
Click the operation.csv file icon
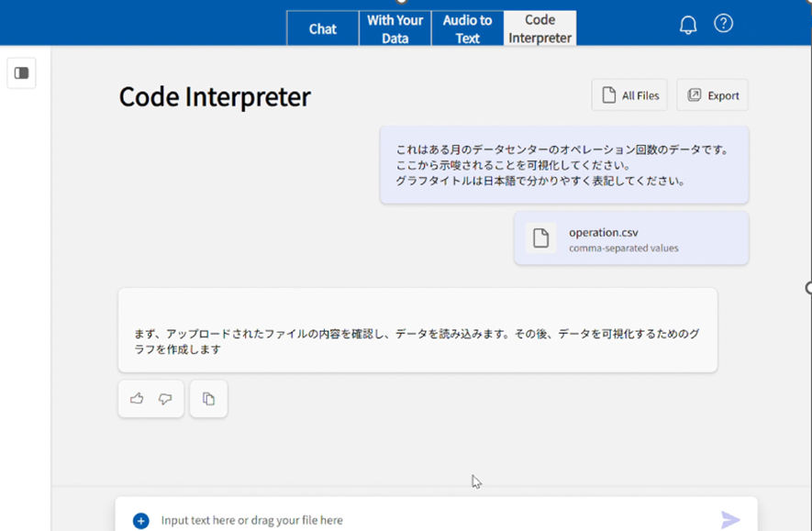pyautogui.click(x=540, y=238)
